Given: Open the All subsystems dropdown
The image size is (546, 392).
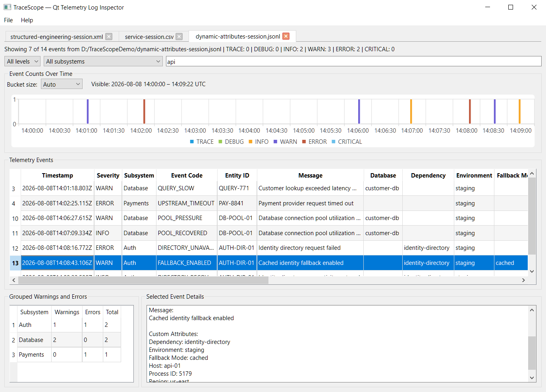Looking at the screenshot, I should coord(103,61).
